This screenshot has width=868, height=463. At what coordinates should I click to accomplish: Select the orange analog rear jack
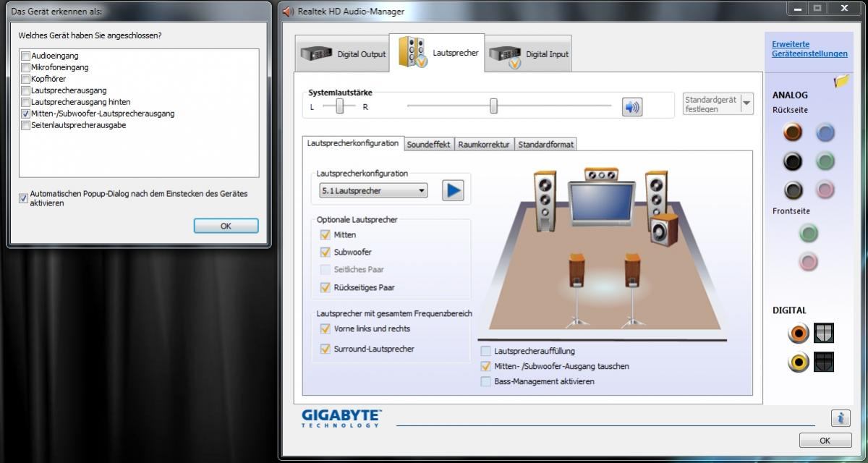point(793,132)
